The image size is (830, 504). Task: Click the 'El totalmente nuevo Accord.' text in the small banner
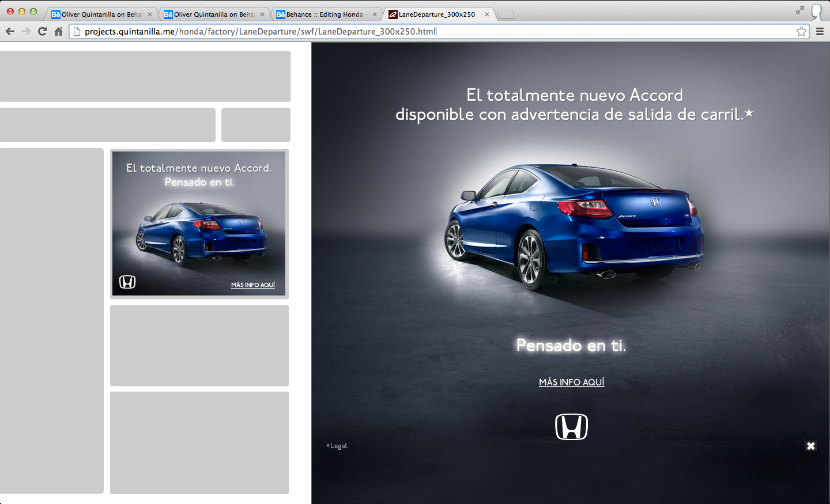pos(199,168)
